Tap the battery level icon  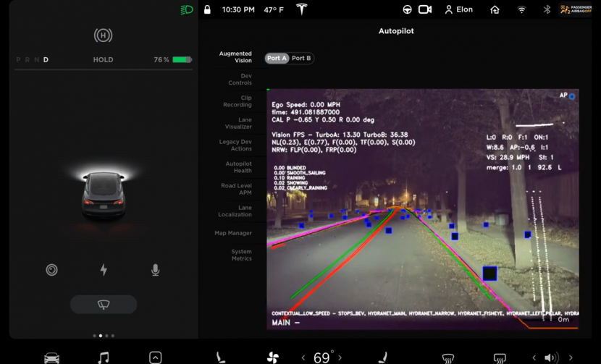[x=182, y=59]
